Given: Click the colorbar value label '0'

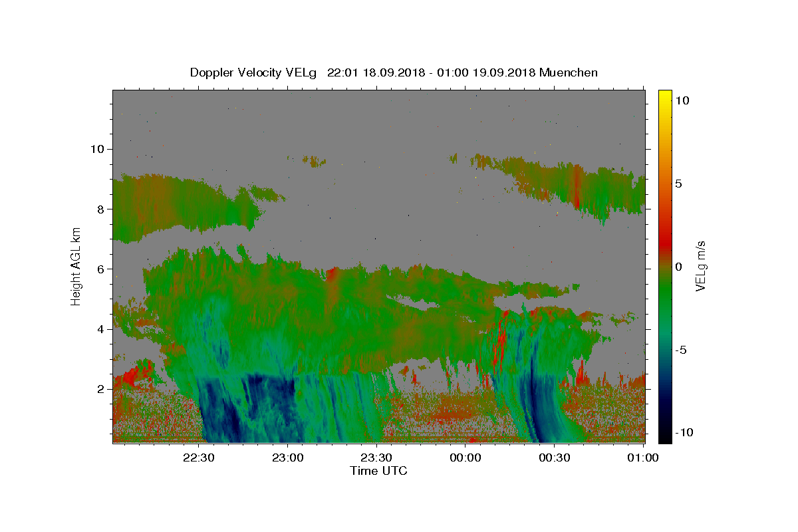Looking at the screenshot, I should pos(679,267).
